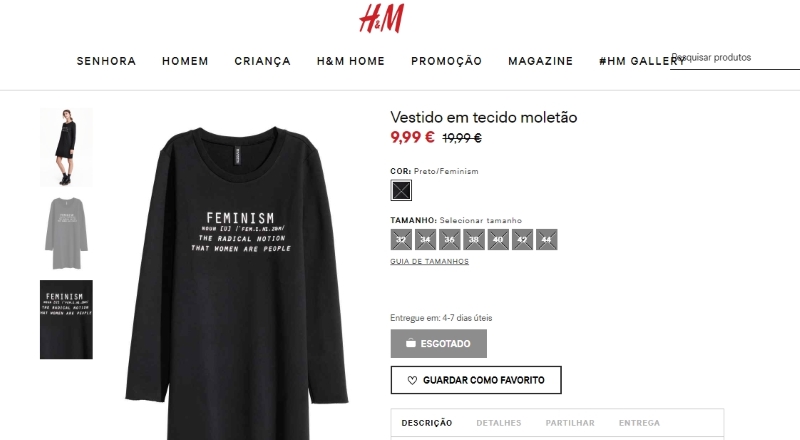Click Guardar como favorito button
This screenshot has height=440, width=800.
(476, 380)
